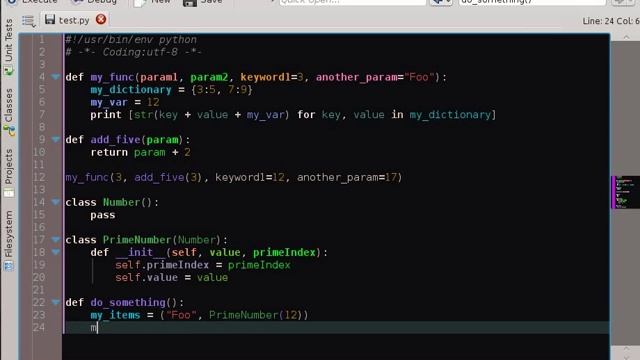Collapse the PrimeNumber class fold arrow
The image size is (640, 360).
(x=56, y=240)
